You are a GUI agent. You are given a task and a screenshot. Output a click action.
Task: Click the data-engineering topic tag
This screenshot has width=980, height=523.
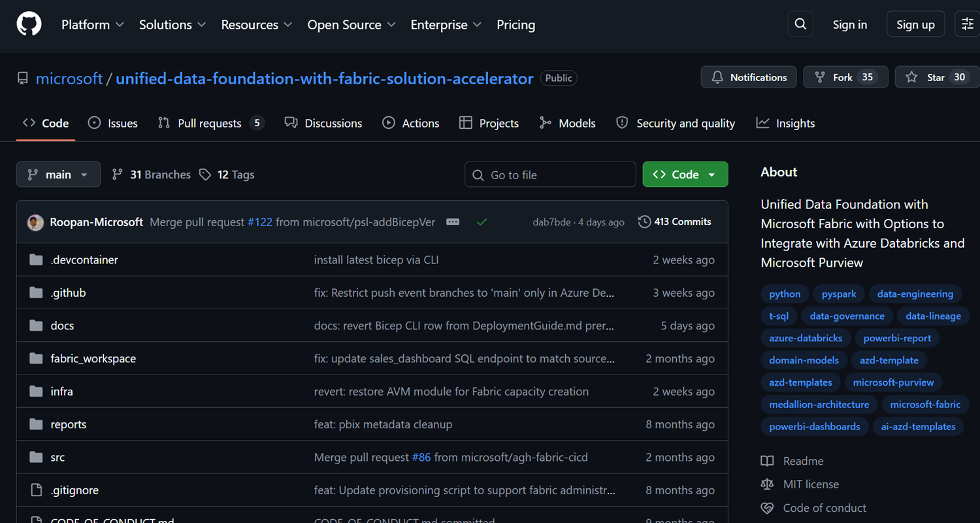[x=915, y=294]
